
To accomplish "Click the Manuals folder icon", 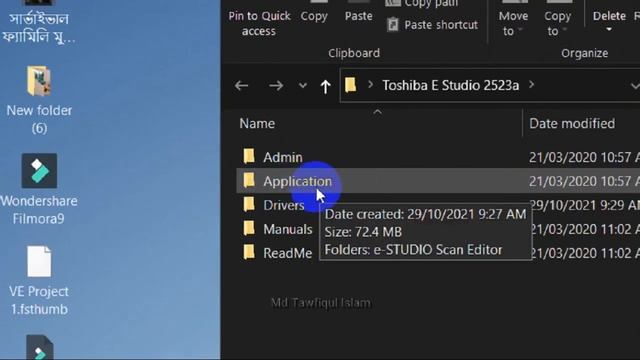I will [x=249, y=228].
